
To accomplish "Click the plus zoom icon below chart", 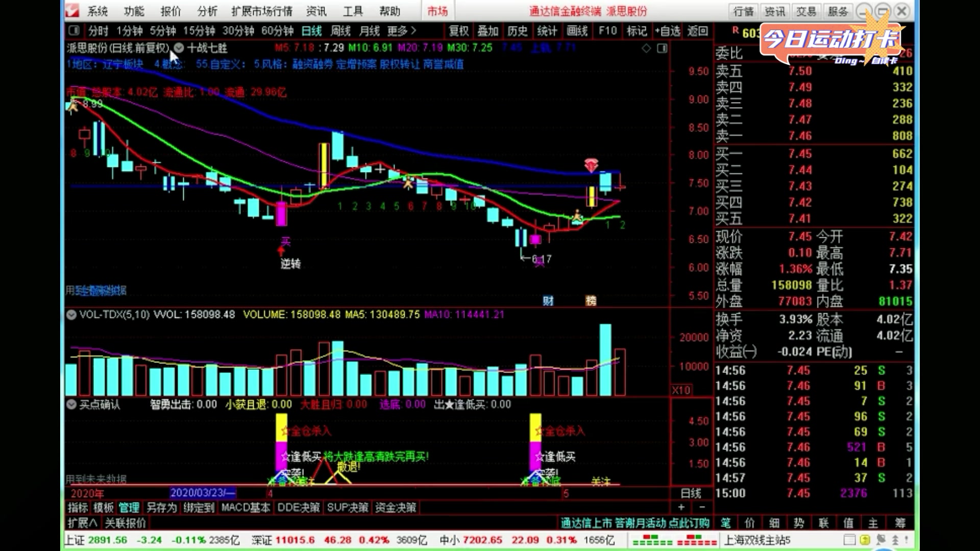I will click(681, 507).
